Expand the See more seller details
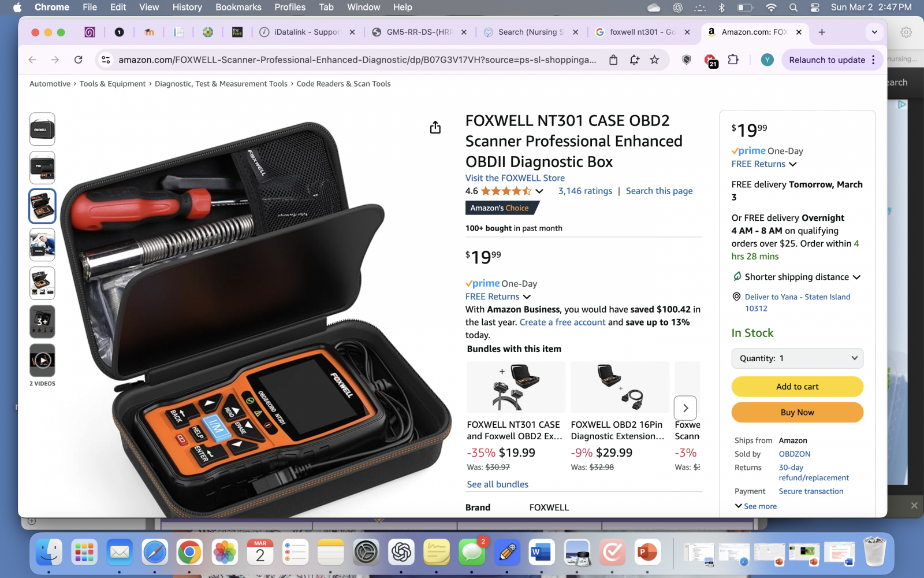924x578 pixels. [x=755, y=506]
